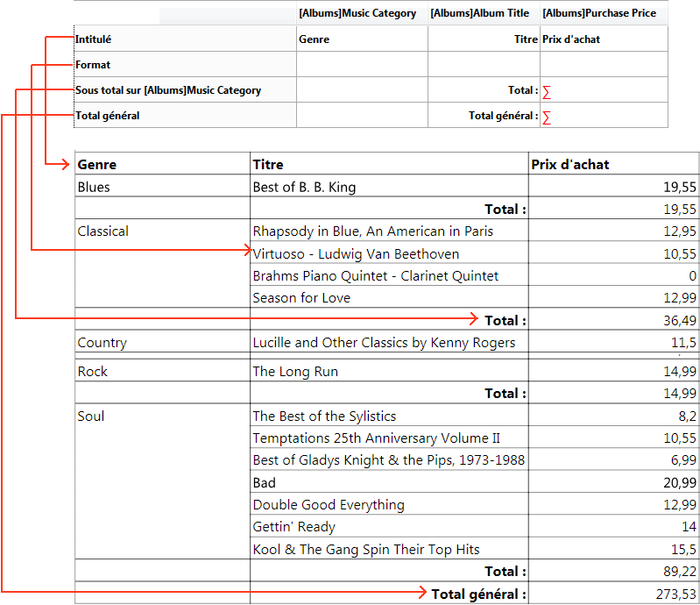This screenshot has width=700, height=605.
Task: Select the [Albums]Music Category column header
Action: (357, 13)
